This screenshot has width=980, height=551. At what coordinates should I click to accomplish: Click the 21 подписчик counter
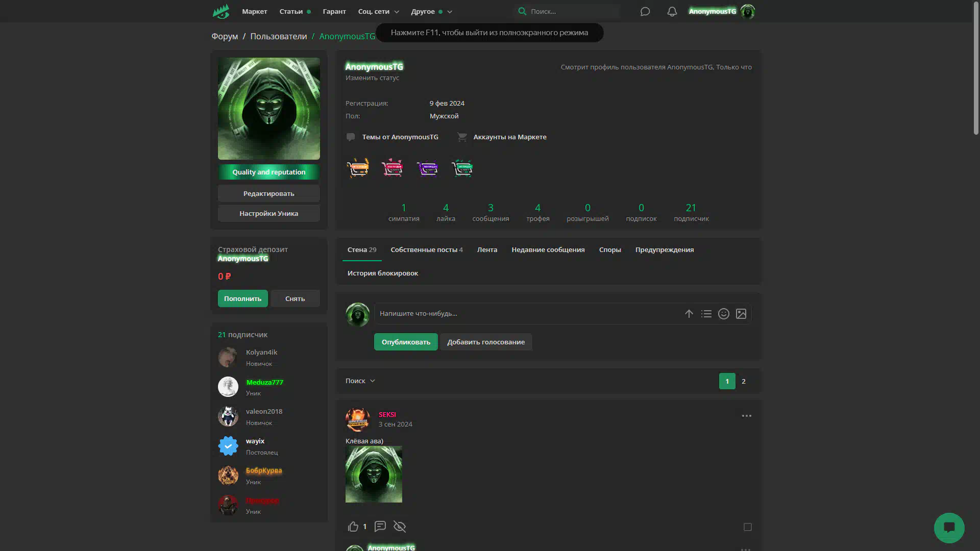pos(691,213)
